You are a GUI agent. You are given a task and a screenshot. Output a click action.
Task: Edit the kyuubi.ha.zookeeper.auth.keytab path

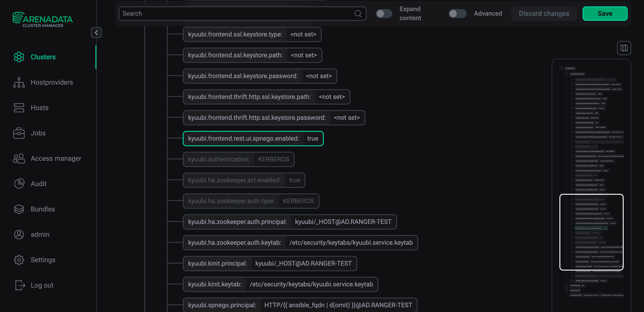coord(351,242)
